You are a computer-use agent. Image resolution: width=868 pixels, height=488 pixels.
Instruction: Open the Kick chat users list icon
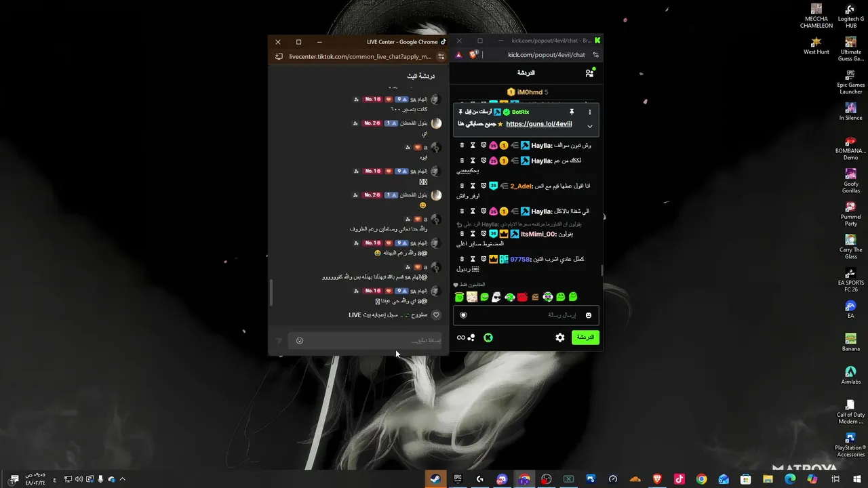[589, 73]
